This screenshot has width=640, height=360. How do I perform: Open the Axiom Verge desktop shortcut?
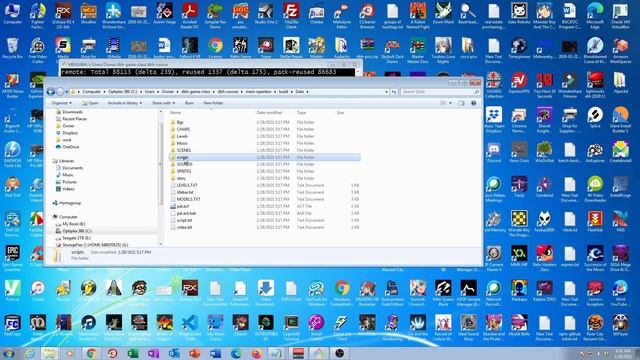pyautogui.click(x=164, y=13)
